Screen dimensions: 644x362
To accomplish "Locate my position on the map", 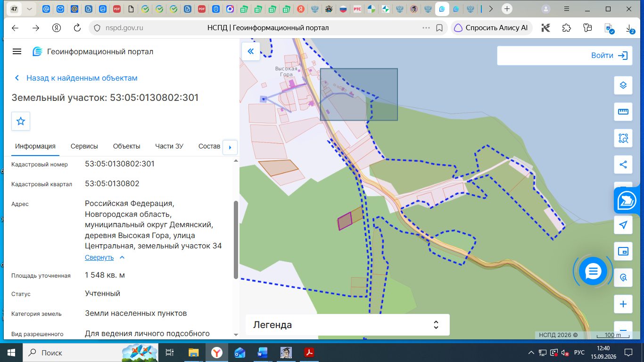I will click(x=623, y=225).
